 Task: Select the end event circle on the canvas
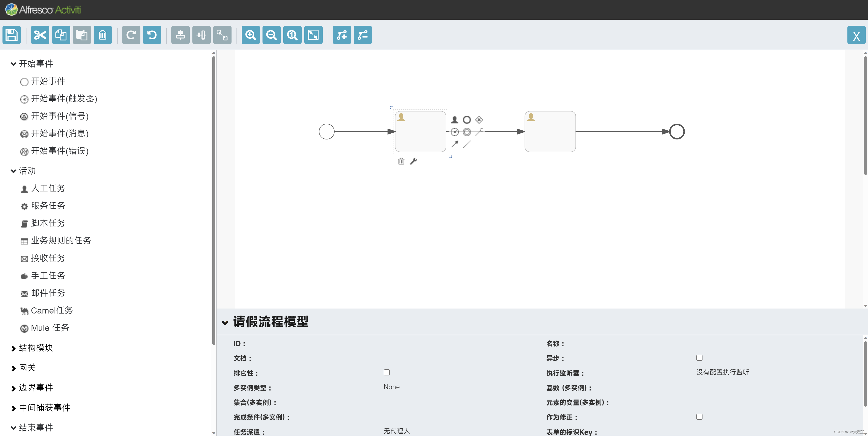pos(677,131)
